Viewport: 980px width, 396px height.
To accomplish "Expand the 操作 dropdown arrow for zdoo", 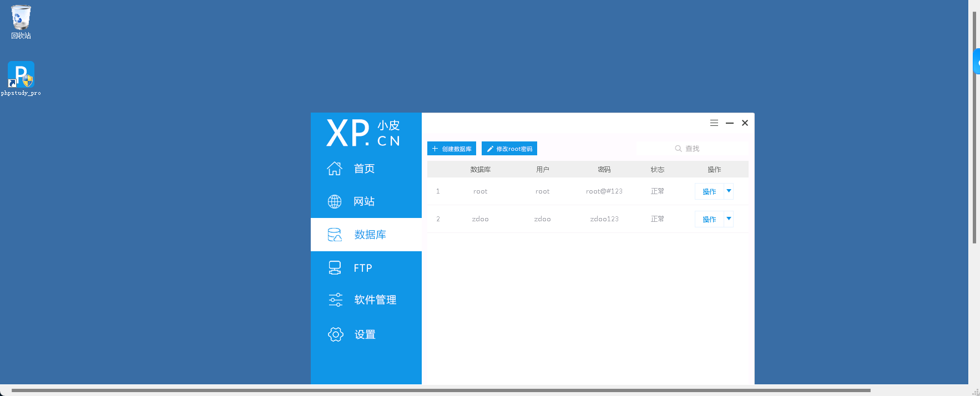I will (729, 219).
